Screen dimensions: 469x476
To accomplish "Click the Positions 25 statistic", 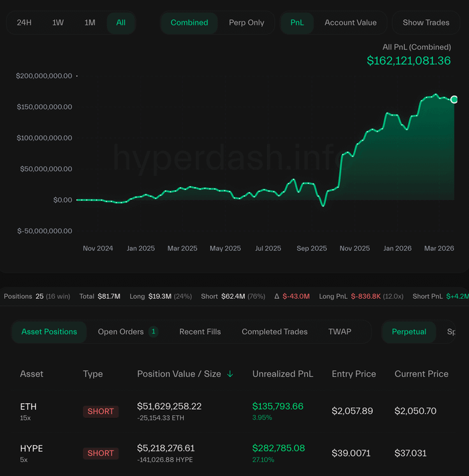I will click(37, 296).
